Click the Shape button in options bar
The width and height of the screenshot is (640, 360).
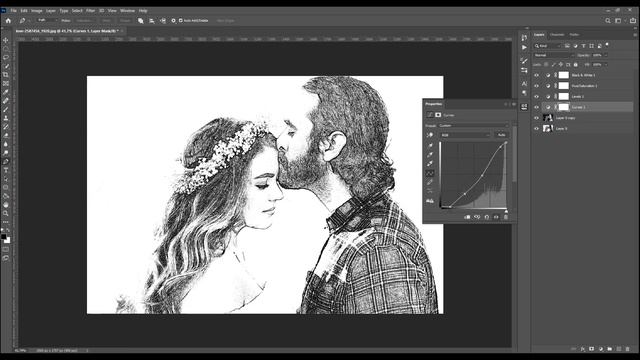coord(125,20)
